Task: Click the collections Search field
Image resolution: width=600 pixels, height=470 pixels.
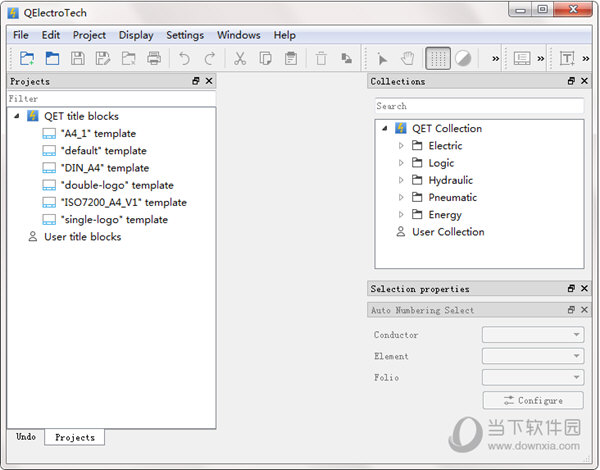Action: (x=479, y=106)
